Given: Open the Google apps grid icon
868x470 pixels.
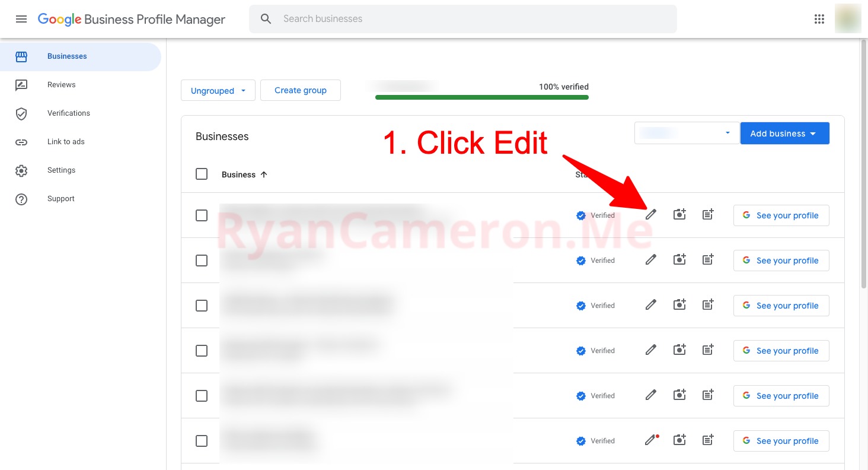Looking at the screenshot, I should click(x=819, y=19).
